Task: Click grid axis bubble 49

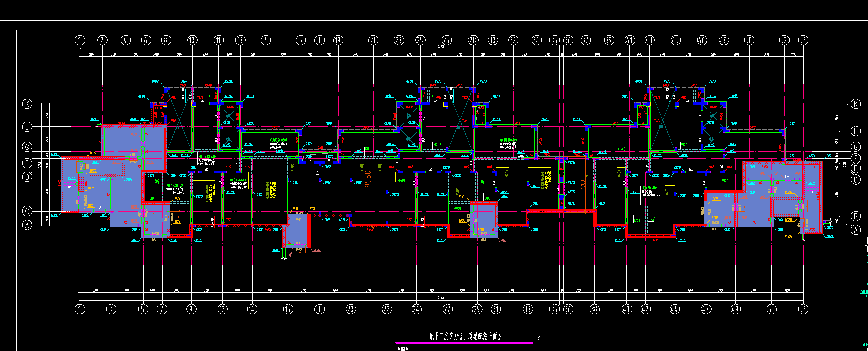Action: point(736,309)
